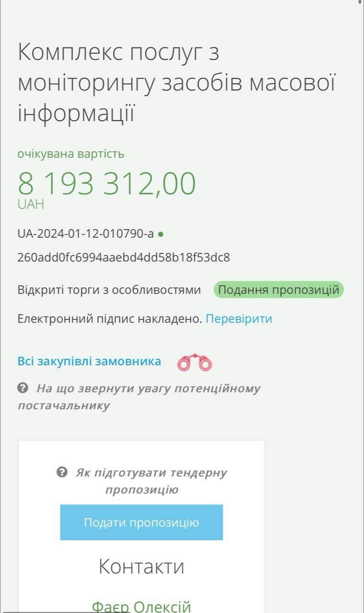Click tender ID UA-2024-01-12-010790-a
Viewport: 364px width, 613px height.
click(86, 234)
